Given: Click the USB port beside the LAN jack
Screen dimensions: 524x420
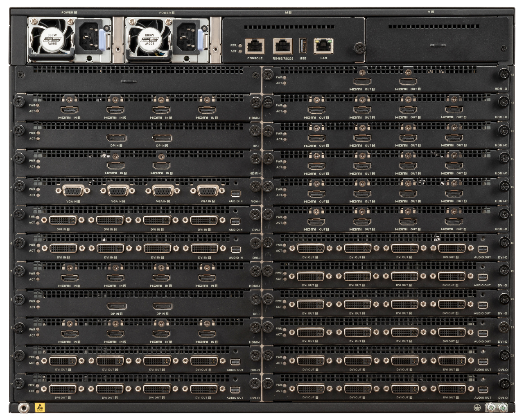Looking at the screenshot, I should [x=303, y=46].
